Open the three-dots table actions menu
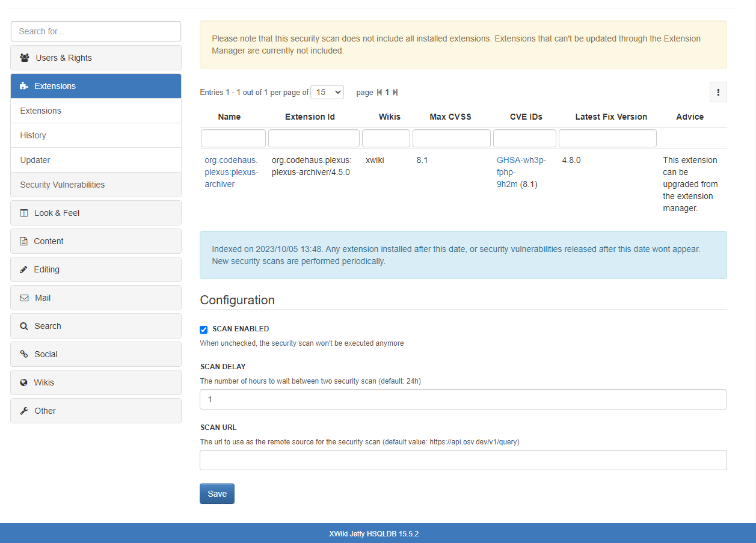 [718, 92]
